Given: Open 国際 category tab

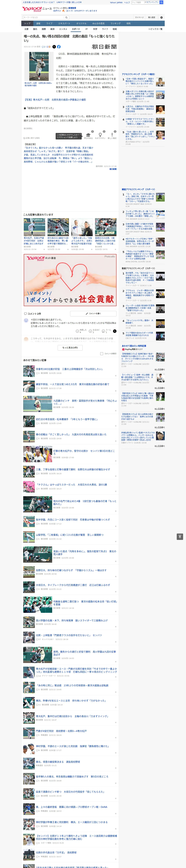Looking at the screenshot, I should pyautogui.click(x=44, y=29).
